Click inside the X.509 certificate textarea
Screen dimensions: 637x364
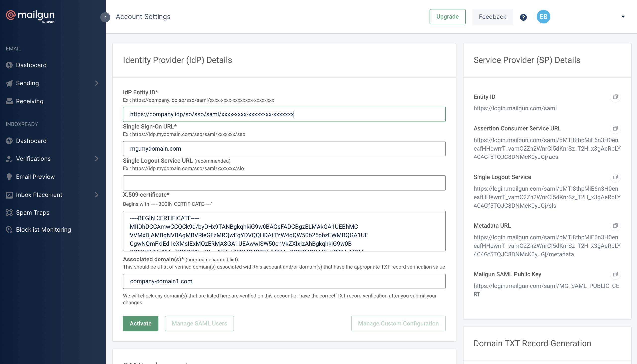284,231
